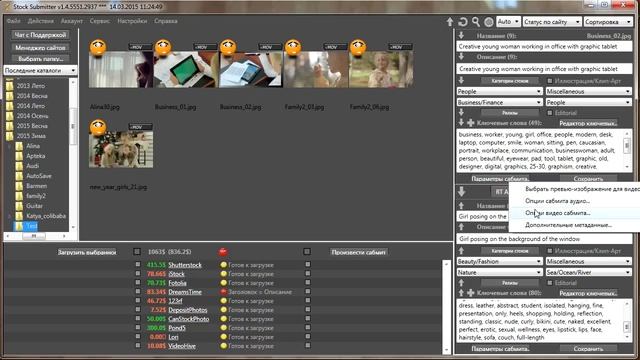The height and width of the screenshot is (360, 640).
Task: Open the Действия menu
Action: point(40,21)
